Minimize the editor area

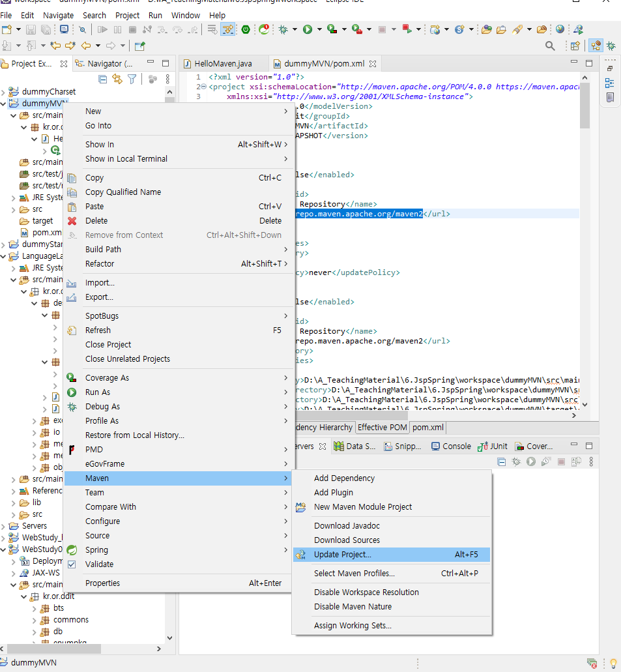click(x=574, y=63)
